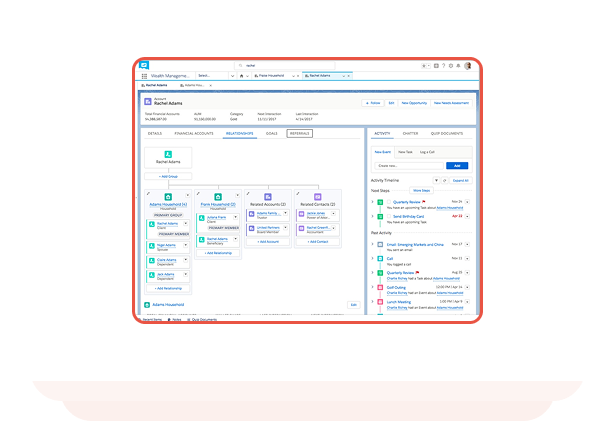
Task: Switch to the Financial Accounts tab
Action: pos(194,133)
